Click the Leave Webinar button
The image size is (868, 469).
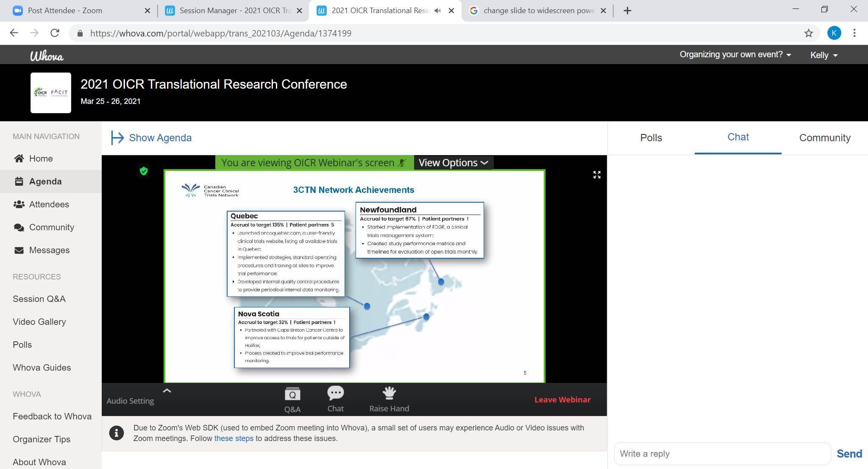tap(562, 399)
